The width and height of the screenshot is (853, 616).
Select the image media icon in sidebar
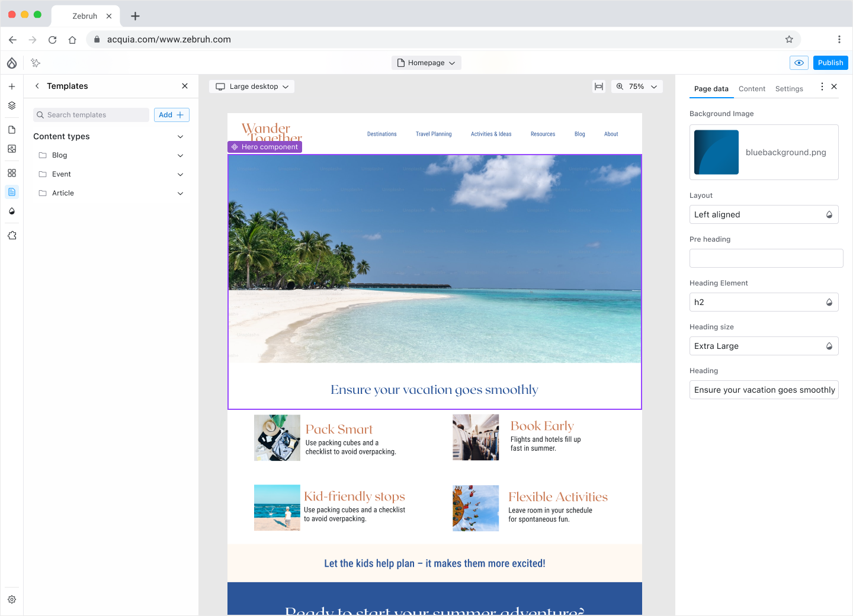(x=12, y=149)
